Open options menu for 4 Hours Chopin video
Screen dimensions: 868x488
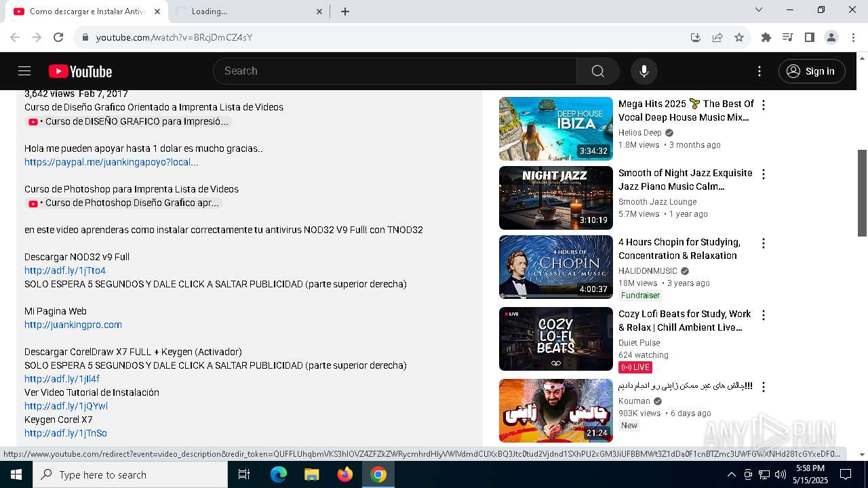764,243
